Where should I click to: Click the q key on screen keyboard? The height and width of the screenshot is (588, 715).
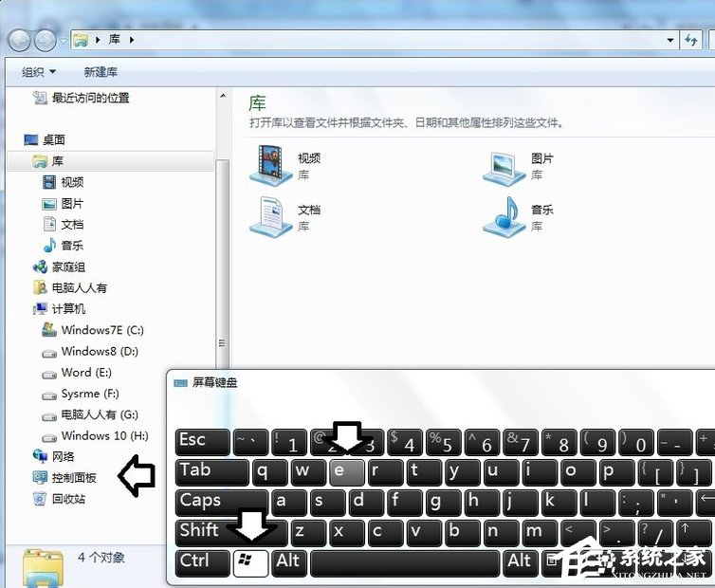(x=270, y=471)
